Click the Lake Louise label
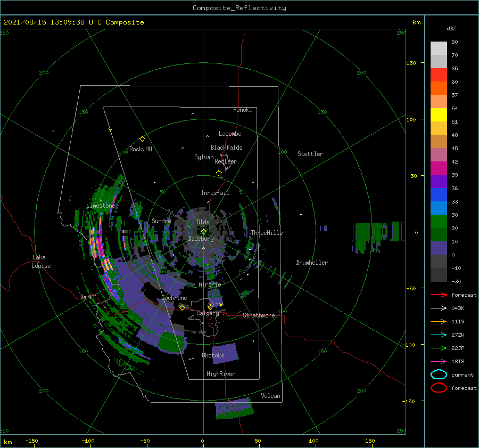The height and width of the screenshot is (448, 479). click(41, 262)
